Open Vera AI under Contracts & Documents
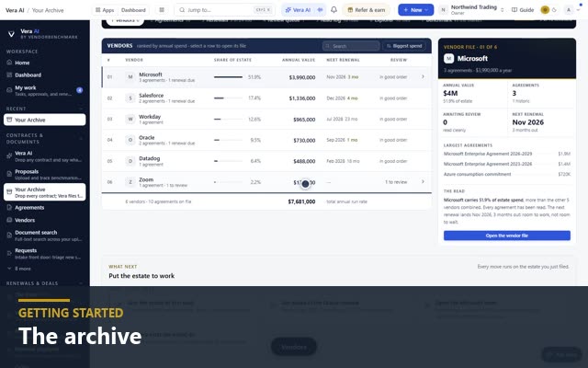The height and width of the screenshot is (368, 588). [45, 156]
